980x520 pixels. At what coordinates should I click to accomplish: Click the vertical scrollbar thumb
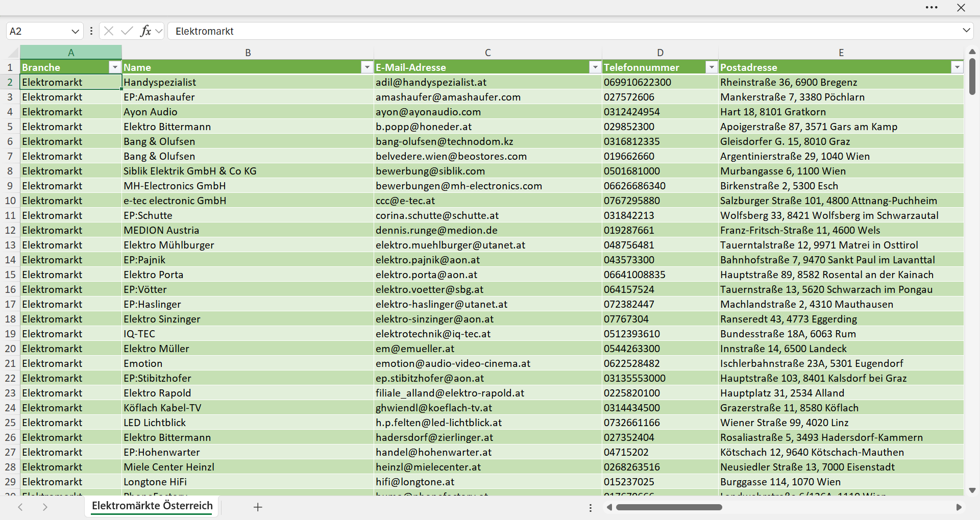pyautogui.click(x=972, y=77)
